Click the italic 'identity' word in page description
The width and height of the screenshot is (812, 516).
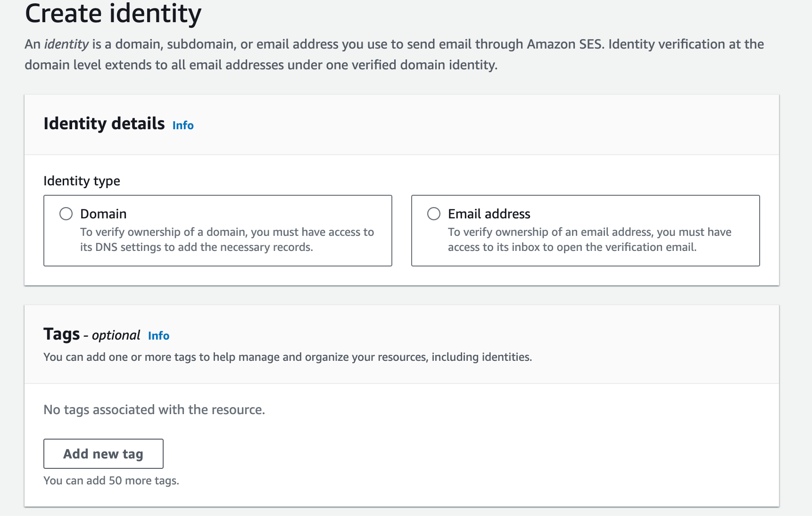point(66,44)
